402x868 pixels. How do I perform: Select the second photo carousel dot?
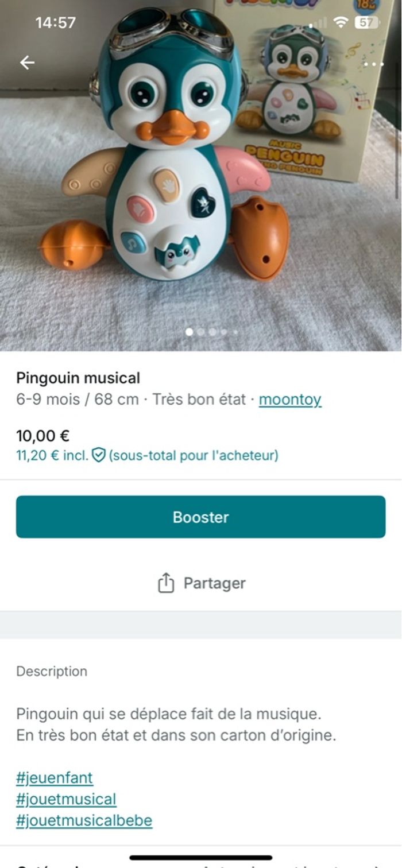(x=201, y=332)
